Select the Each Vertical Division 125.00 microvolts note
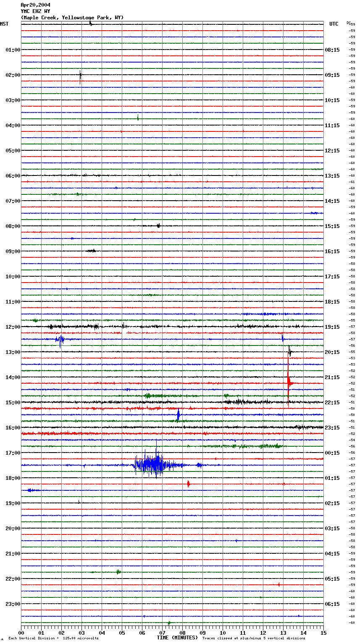357x644 pixels. (x=53, y=638)
